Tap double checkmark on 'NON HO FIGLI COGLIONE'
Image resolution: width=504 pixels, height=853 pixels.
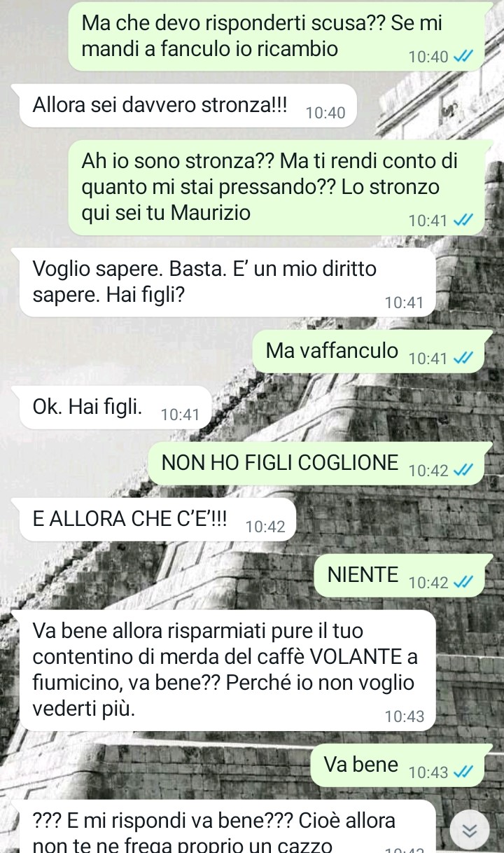point(463,471)
